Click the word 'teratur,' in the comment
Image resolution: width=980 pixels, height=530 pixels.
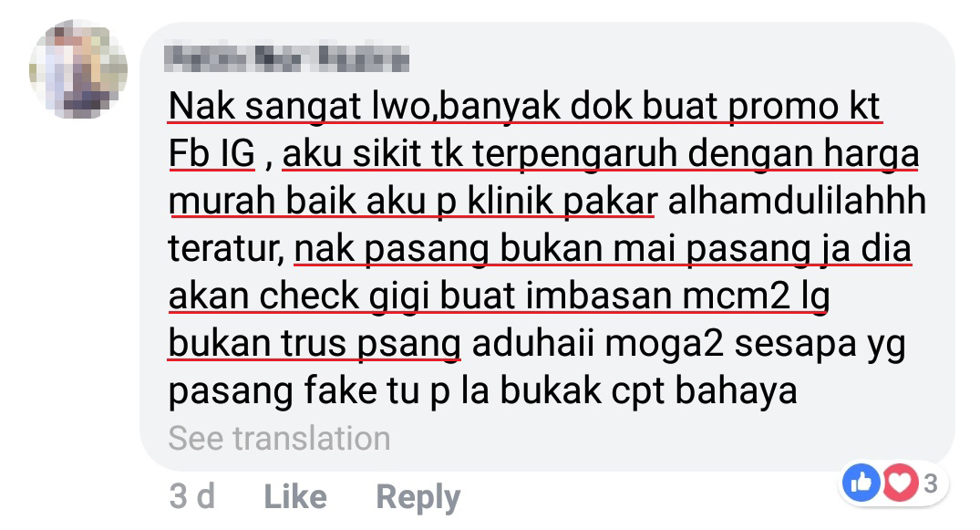pyautogui.click(x=227, y=249)
